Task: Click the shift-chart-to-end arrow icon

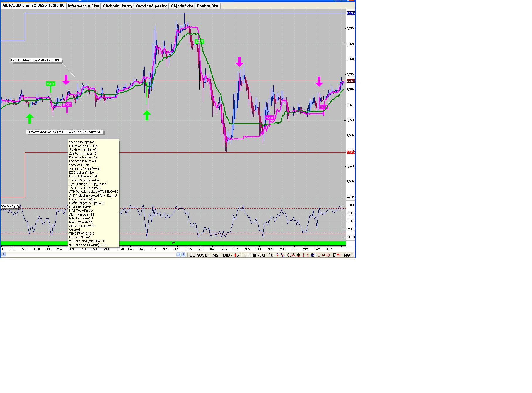Action: click(245, 255)
